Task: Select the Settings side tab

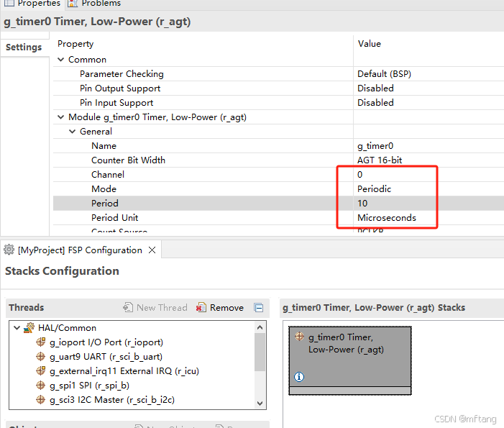Action: (24, 47)
